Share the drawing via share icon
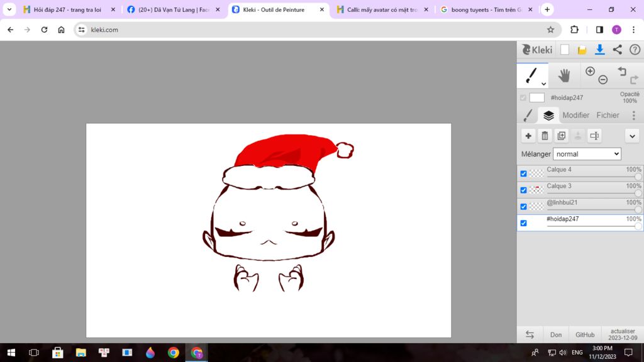This screenshot has width=644, height=362. tap(618, 50)
